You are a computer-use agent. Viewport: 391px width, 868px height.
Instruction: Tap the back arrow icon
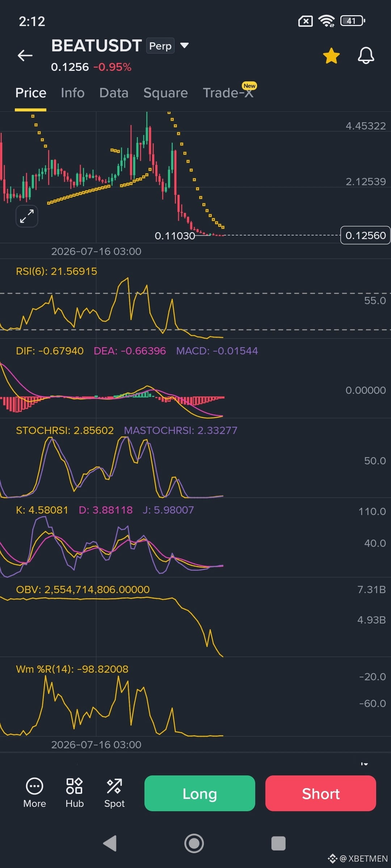pyautogui.click(x=25, y=55)
